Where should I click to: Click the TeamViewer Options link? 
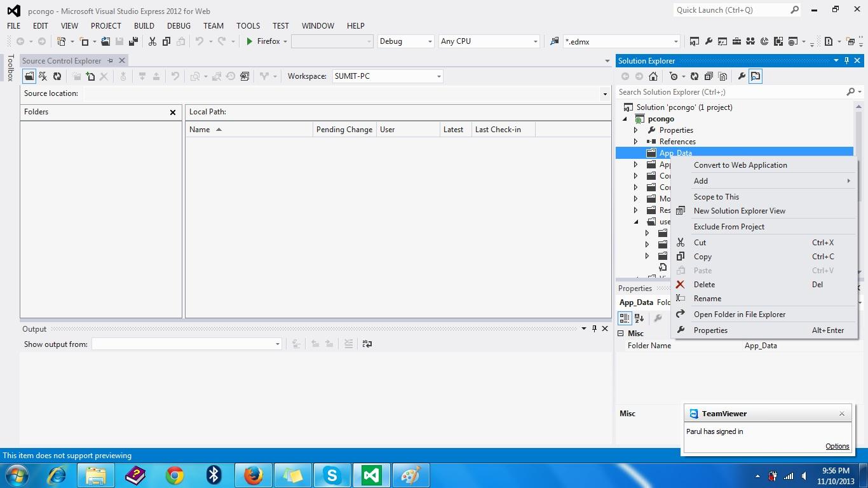pos(837,446)
